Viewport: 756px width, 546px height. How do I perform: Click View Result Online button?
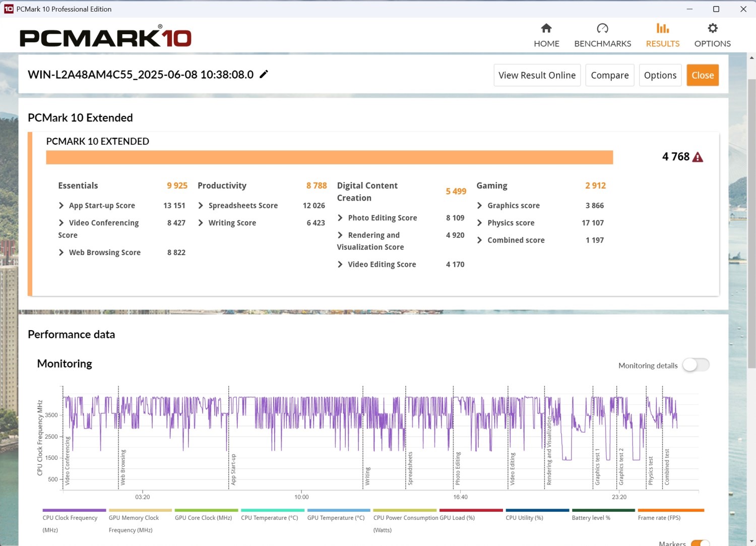click(x=537, y=75)
